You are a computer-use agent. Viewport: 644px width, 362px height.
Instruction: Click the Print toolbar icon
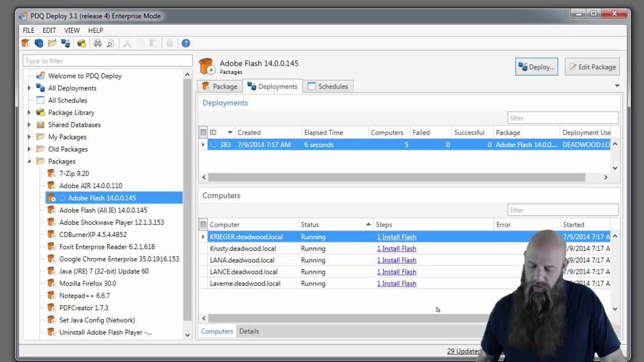coord(98,43)
